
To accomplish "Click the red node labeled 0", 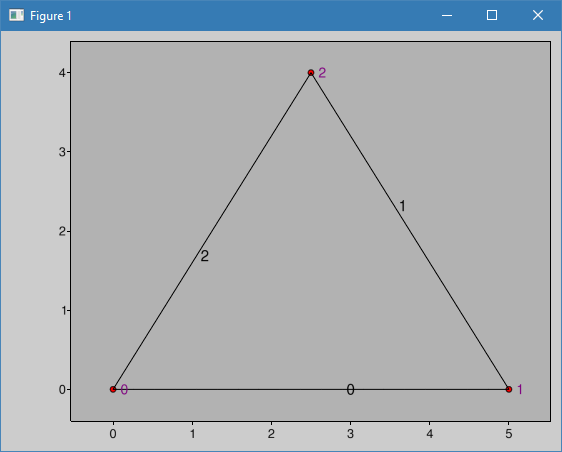I will [x=113, y=389].
